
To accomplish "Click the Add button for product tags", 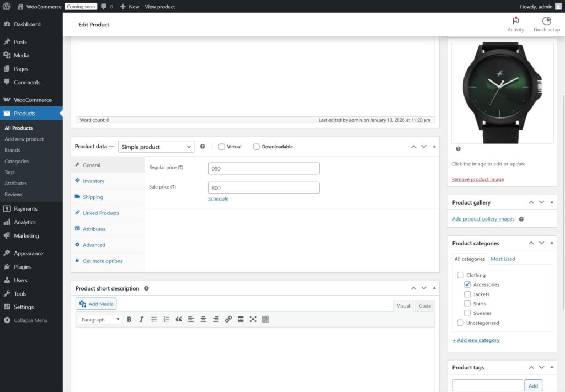I will coord(533,385).
